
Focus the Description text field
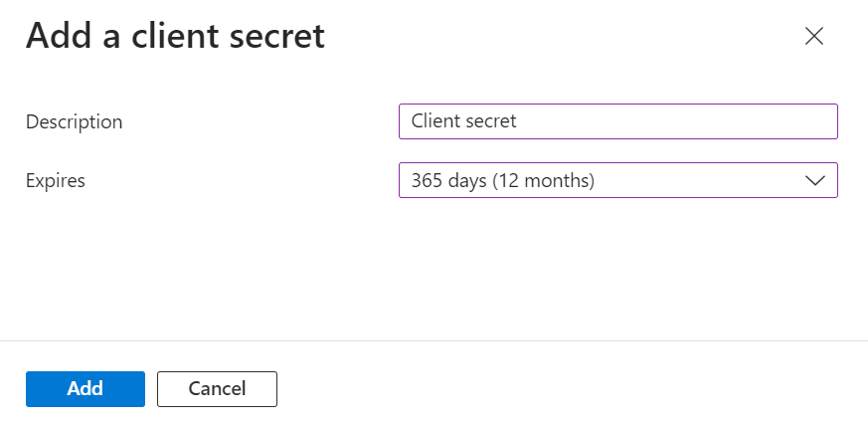tap(617, 121)
